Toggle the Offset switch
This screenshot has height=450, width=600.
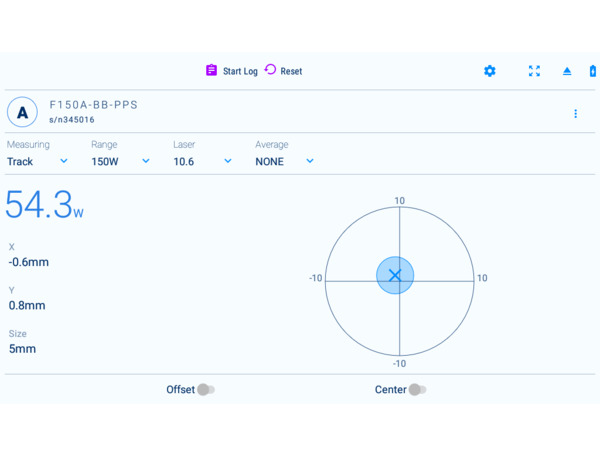[x=205, y=390]
